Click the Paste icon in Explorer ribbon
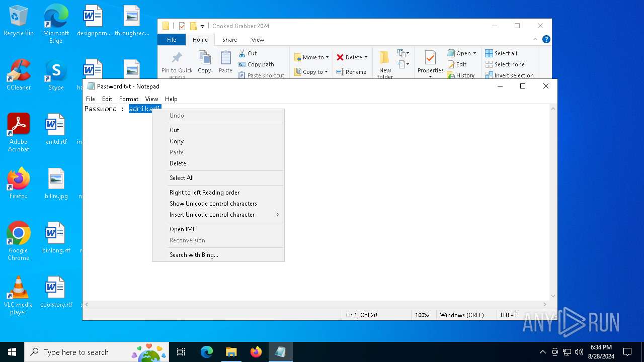Screen dimensions: 644x362 [225, 62]
